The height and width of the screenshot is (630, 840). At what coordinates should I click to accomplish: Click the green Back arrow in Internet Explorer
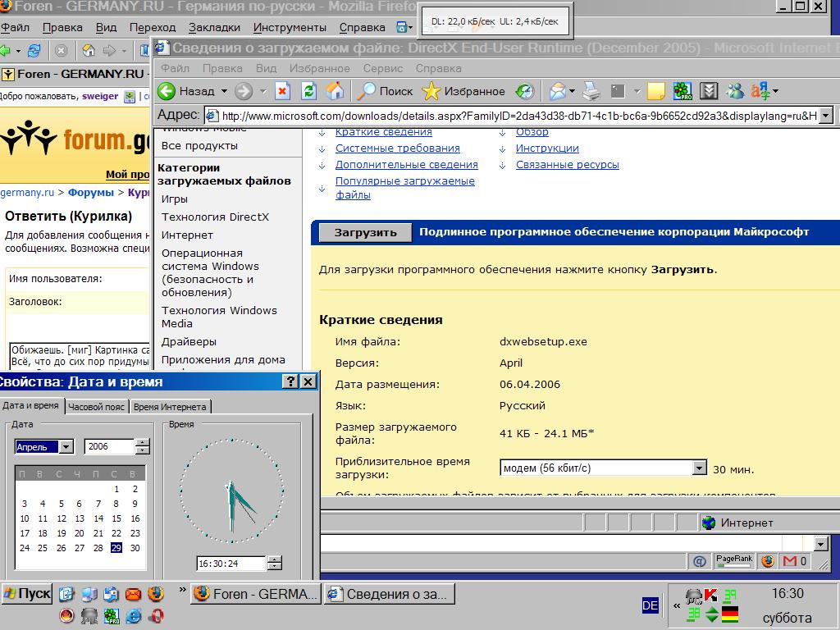pos(167,91)
